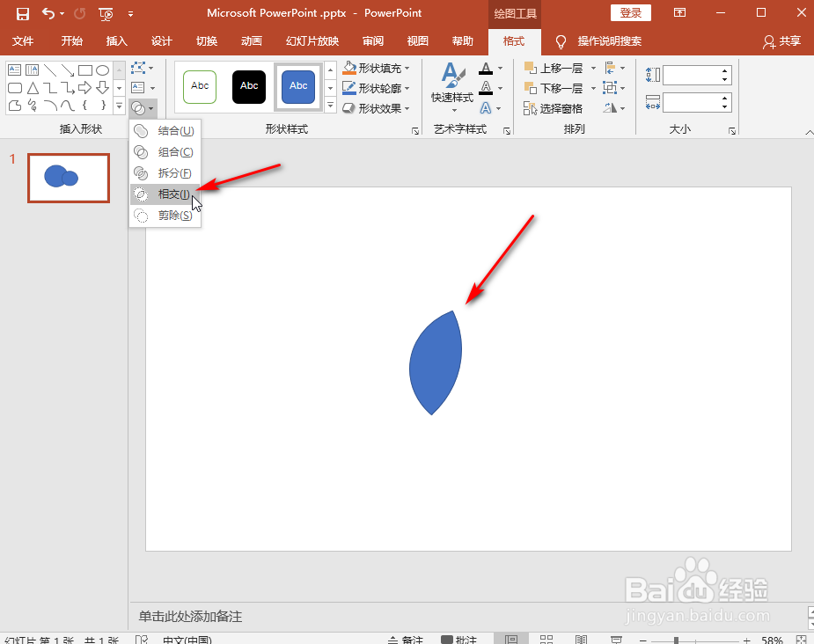The height and width of the screenshot is (644, 814).
Task: Select the freeform scribble shape
Action: pos(33,106)
